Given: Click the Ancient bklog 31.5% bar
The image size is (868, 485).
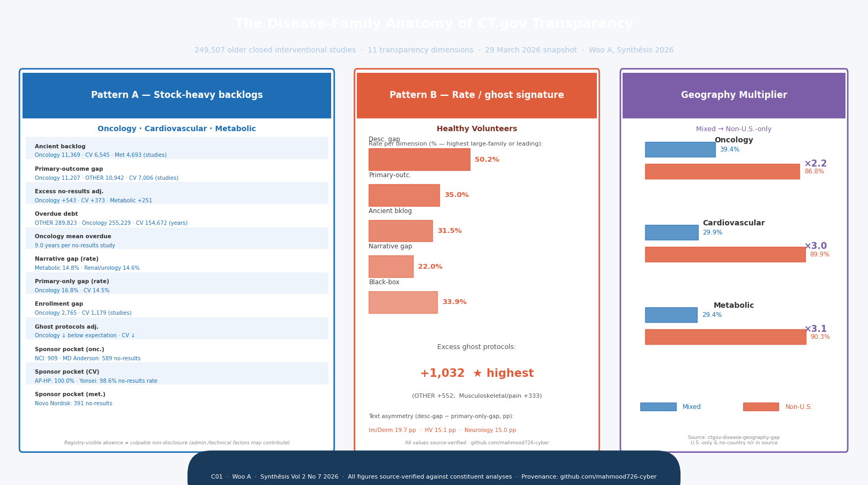Looking at the screenshot, I should [400, 231].
